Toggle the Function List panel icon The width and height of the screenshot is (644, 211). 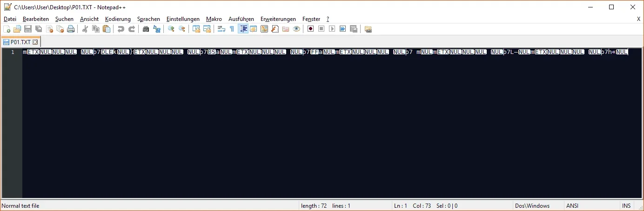(275, 29)
